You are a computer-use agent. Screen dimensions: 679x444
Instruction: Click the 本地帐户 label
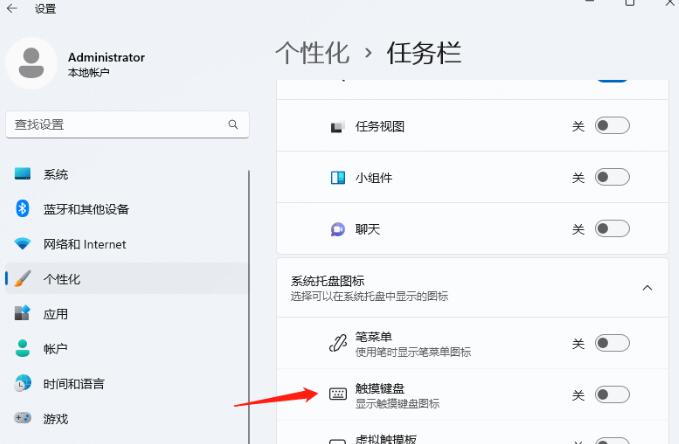(89, 72)
